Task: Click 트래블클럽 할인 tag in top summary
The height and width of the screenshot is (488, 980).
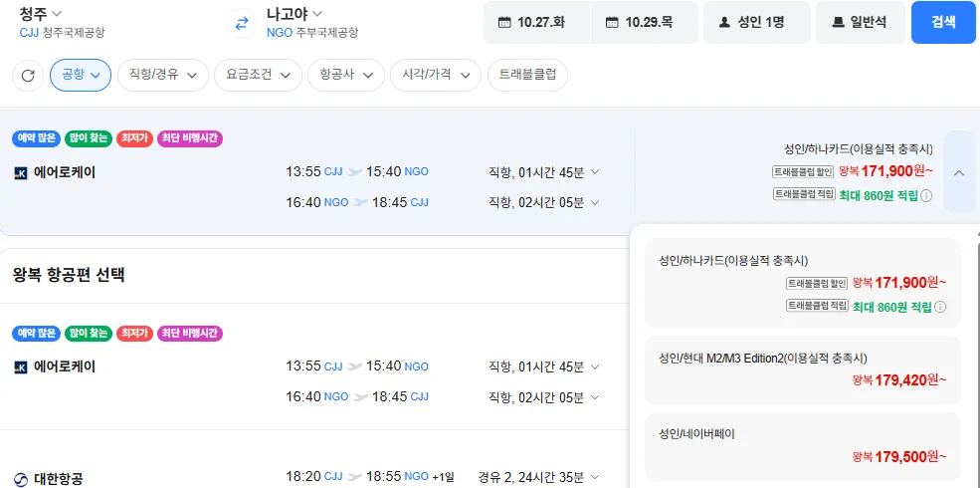Action: click(x=803, y=171)
